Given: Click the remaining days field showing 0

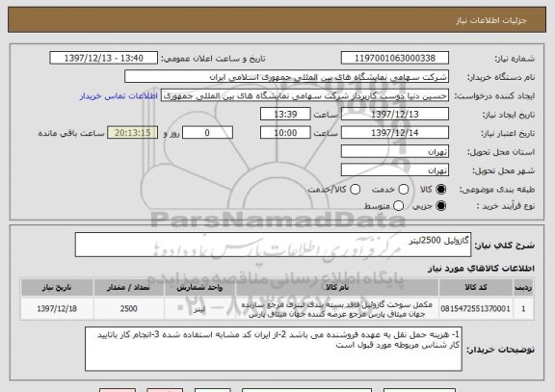Looking at the screenshot, I should coord(207,133).
